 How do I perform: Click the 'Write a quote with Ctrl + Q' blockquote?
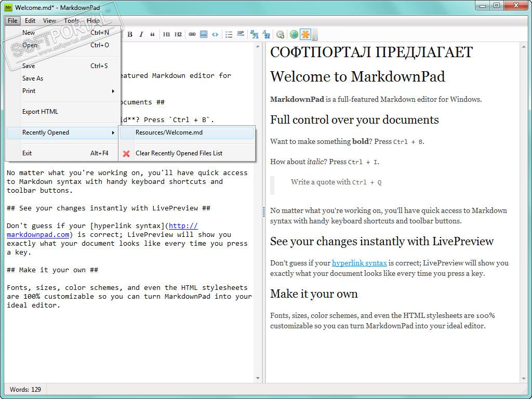336,182
